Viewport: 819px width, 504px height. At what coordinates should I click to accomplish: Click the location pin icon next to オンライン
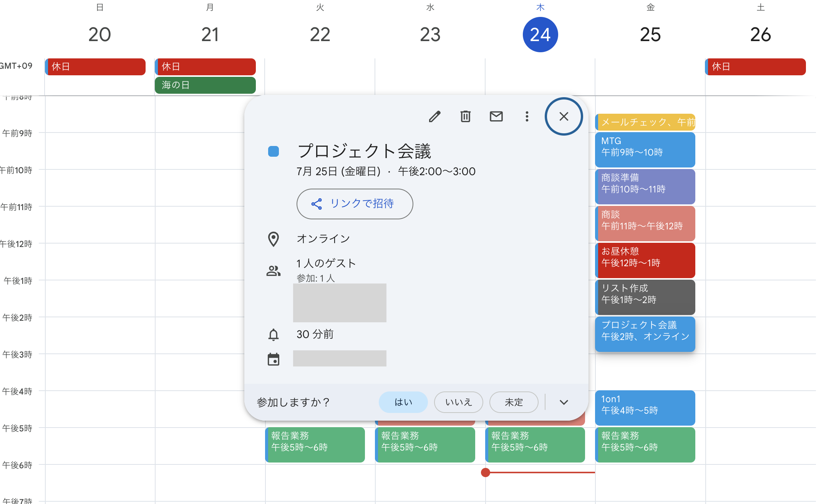click(273, 239)
